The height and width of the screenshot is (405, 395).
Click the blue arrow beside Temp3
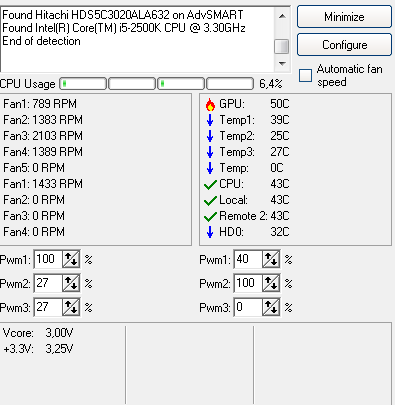[210, 152]
